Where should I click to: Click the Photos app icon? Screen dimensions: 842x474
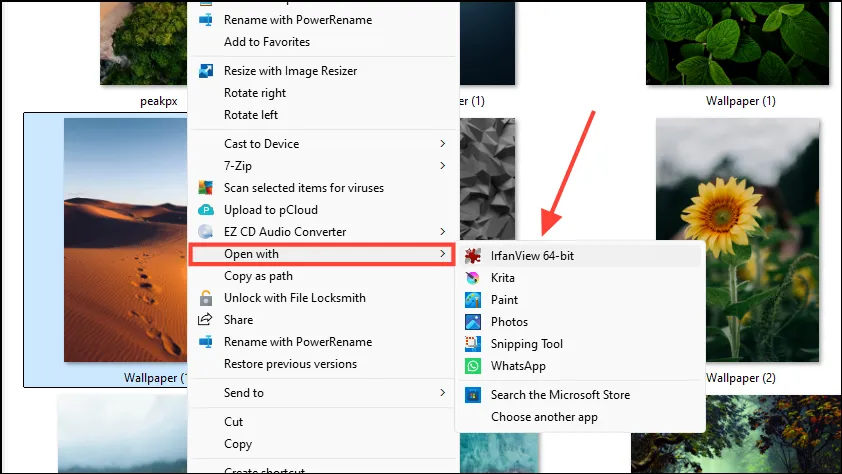click(473, 322)
